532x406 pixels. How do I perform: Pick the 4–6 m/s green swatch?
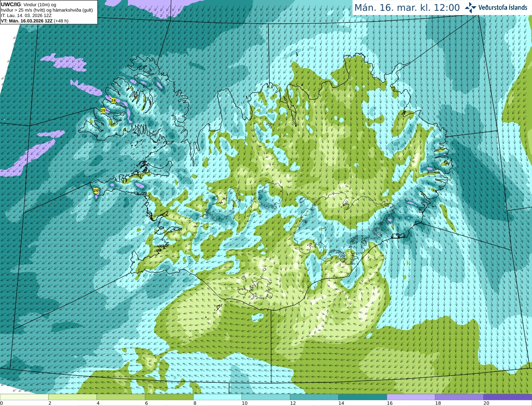(x=121, y=397)
